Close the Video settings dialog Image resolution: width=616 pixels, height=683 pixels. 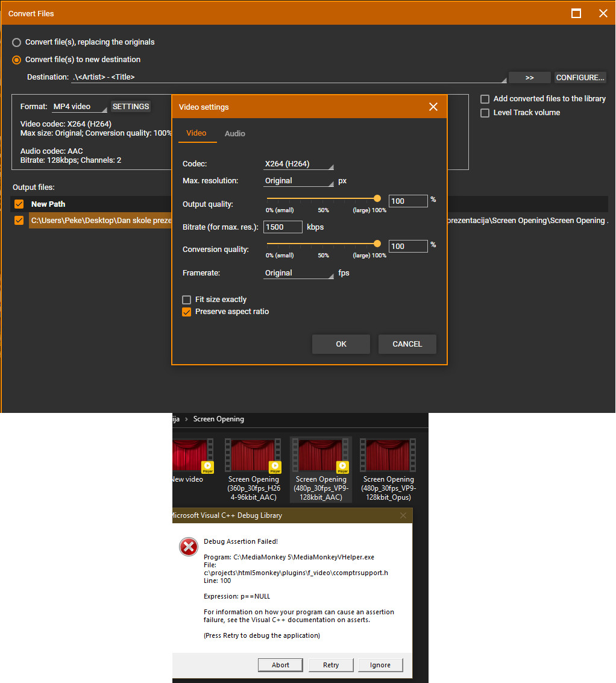pyautogui.click(x=433, y=107)
